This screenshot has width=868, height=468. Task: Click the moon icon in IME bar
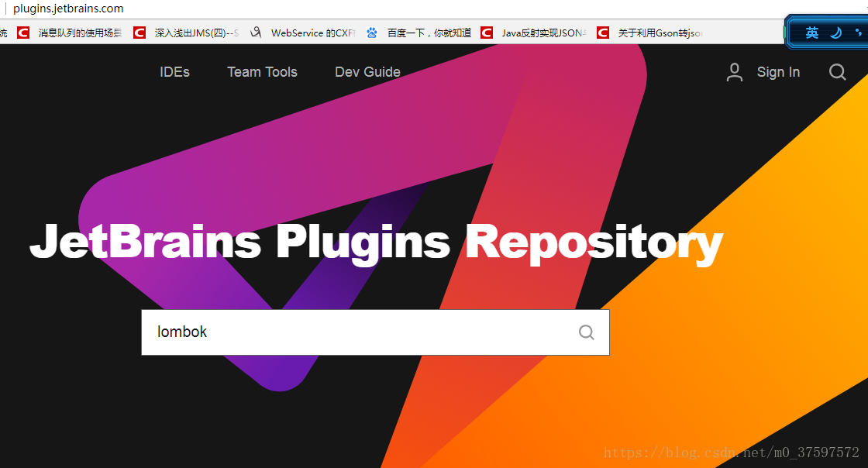click(x=836, y=33)
